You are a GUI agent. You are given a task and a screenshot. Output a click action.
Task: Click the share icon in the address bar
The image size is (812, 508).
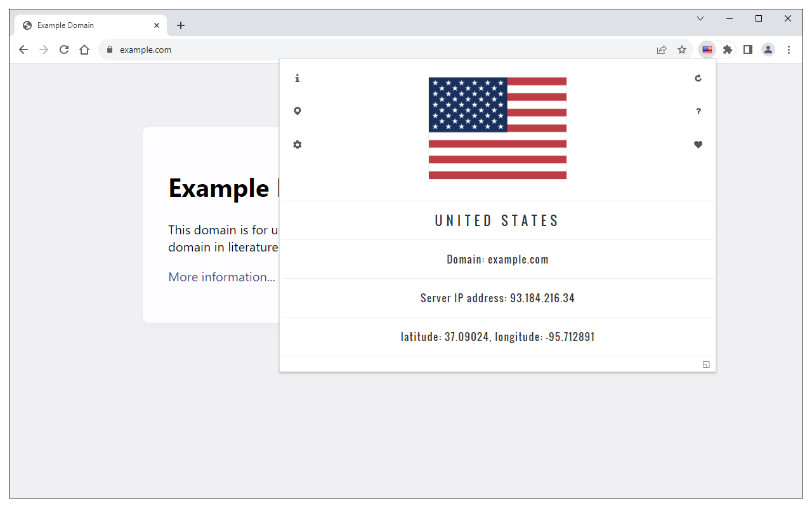click(662, 49)
